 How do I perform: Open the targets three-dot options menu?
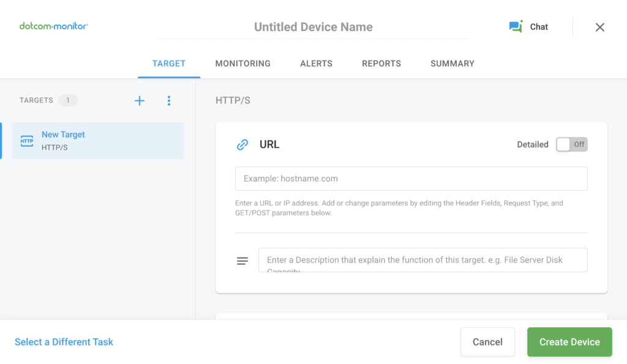pos(169,101)
